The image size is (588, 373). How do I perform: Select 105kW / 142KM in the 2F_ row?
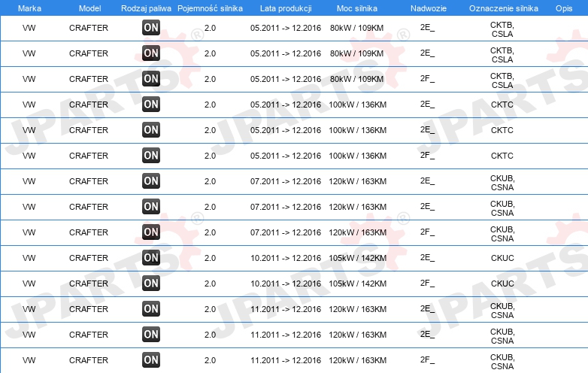357,284
